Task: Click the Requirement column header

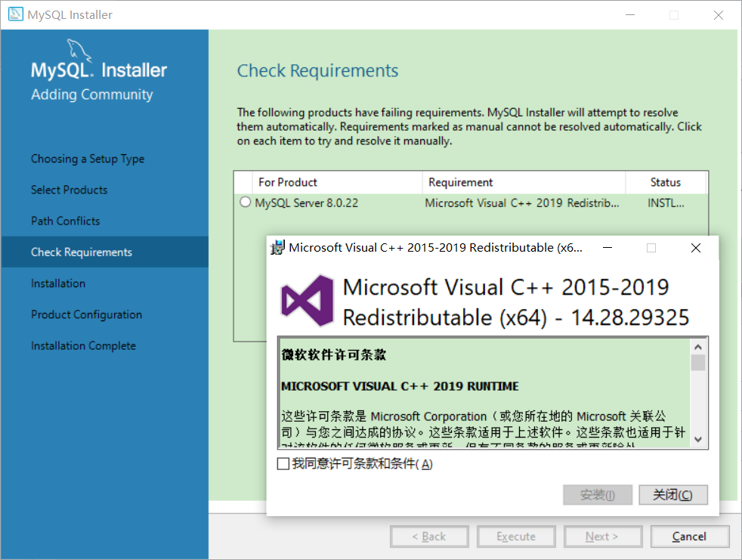Action: click(x=524, y=182)
